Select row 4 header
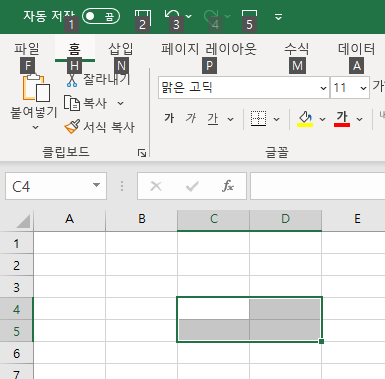 pyautogui.click(x=16, y=309)
